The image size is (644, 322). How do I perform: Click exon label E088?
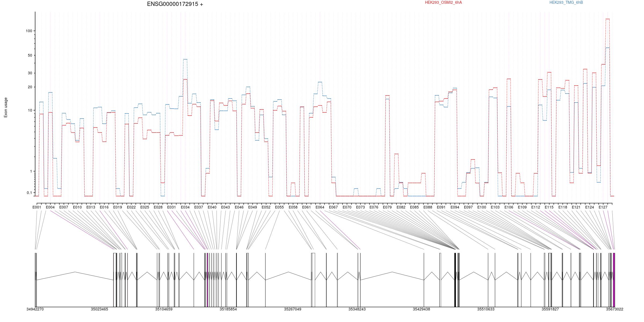point(428,207)
